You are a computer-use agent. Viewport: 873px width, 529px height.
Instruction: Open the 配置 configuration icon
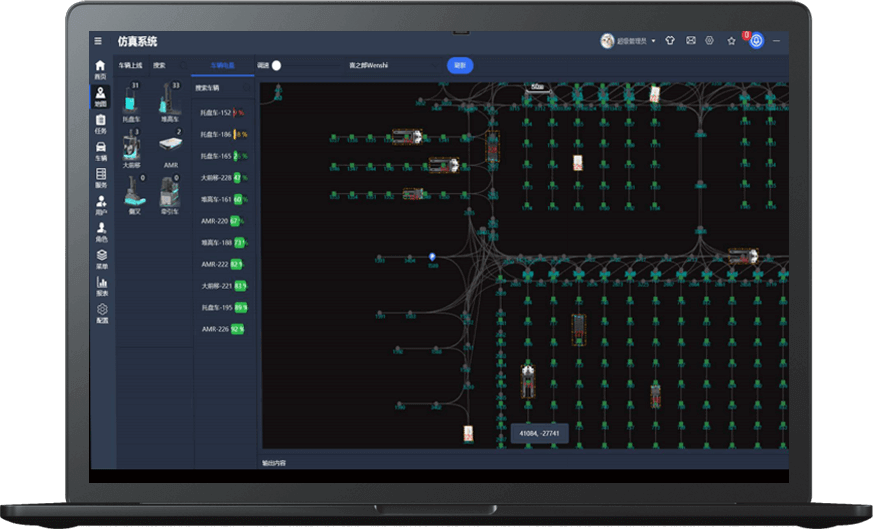click(101, 314)
